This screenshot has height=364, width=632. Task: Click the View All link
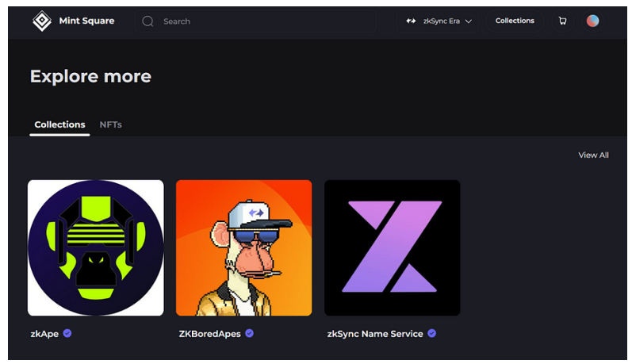tap(593, 155)
